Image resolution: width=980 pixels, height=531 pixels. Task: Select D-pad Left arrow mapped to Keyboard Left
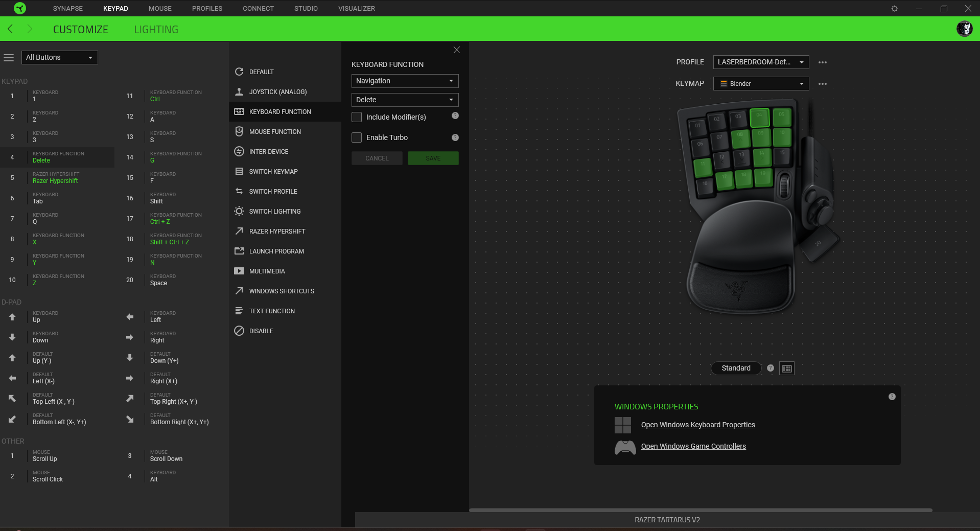(x=130, y=317)
